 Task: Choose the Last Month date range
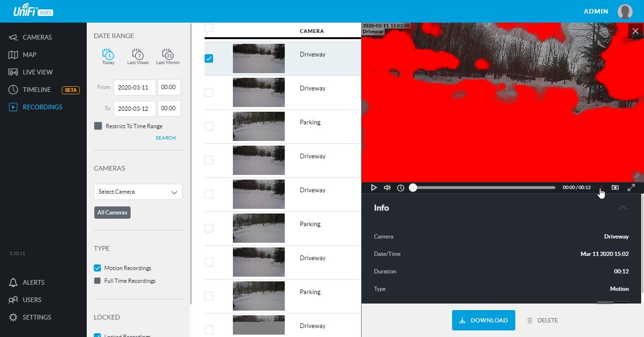pyautogui.click(x=168, y=56)
